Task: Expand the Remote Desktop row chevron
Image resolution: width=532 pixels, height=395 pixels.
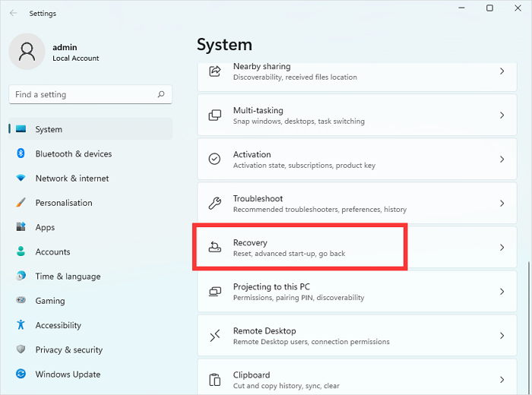Action: (x=502, y=336)
